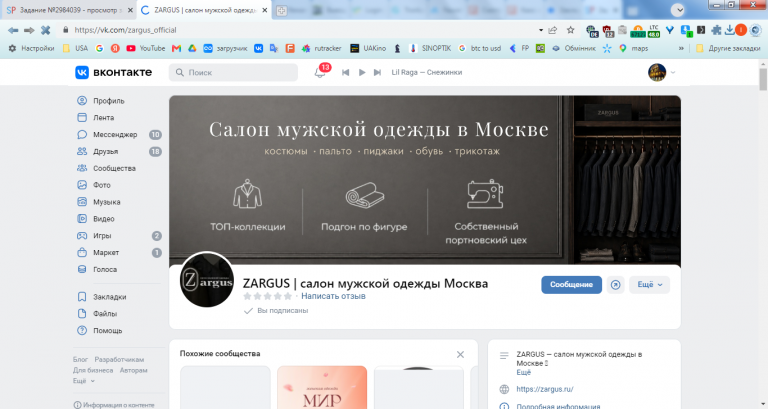Click the share page icon in address bar
The width and height of the screenshot is (768, 409).
point(553,30)
